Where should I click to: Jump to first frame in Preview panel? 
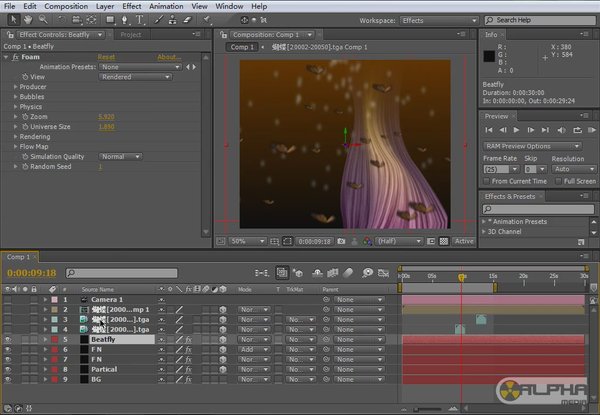[x=490, y=130]
